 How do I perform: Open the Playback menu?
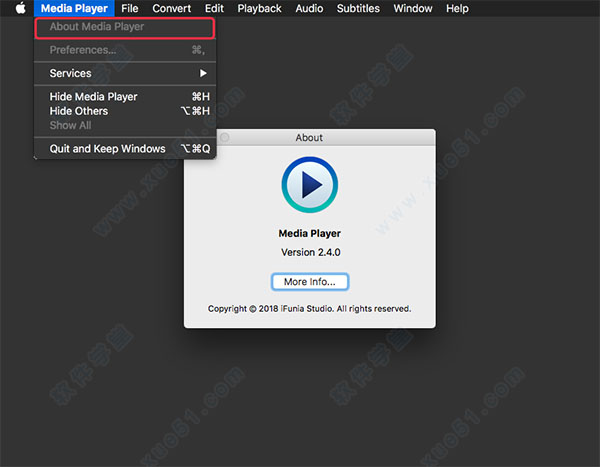259,8
